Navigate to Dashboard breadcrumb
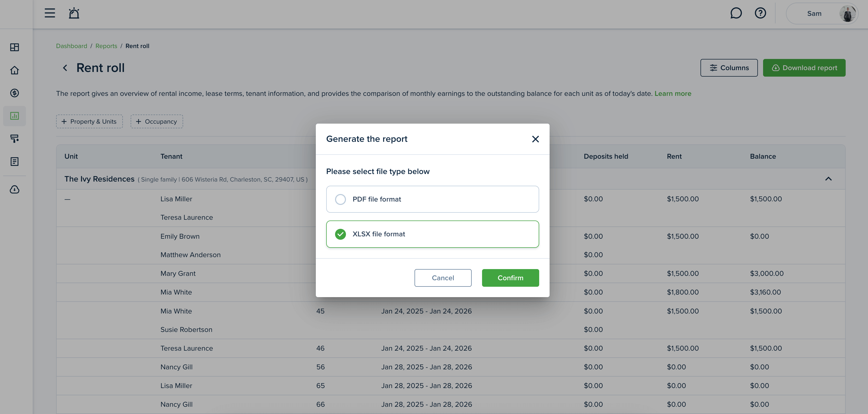 tap(71, 46)
